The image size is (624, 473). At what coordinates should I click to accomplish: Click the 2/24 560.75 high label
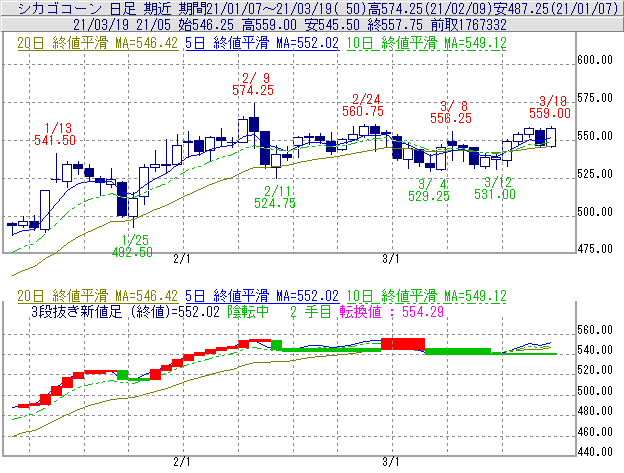click(x=363, y=105)
